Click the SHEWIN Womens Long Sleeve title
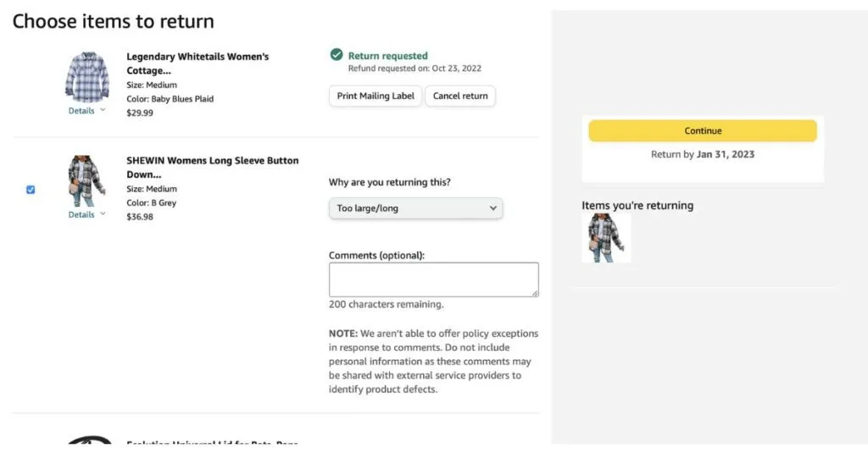The width and height of the screenshot is (868, 454). (212, 167)
